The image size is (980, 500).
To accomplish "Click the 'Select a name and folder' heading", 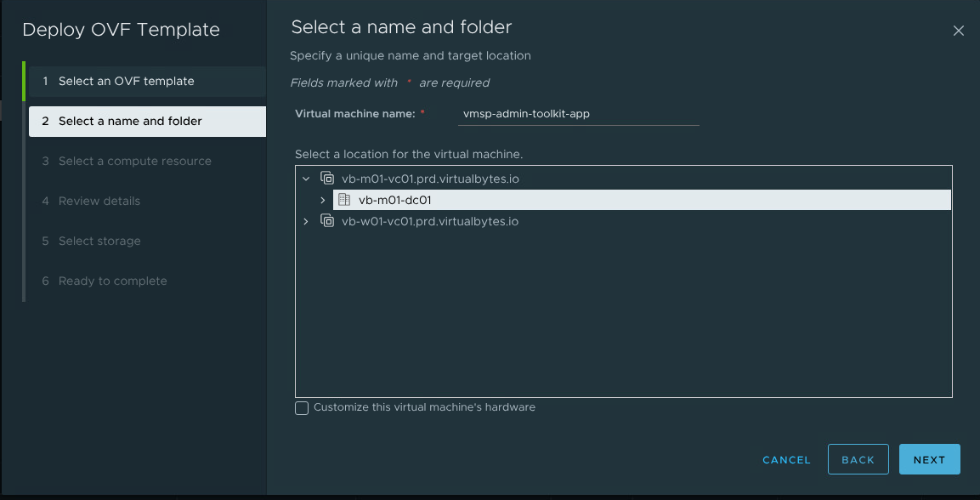I will coord(401,27).
